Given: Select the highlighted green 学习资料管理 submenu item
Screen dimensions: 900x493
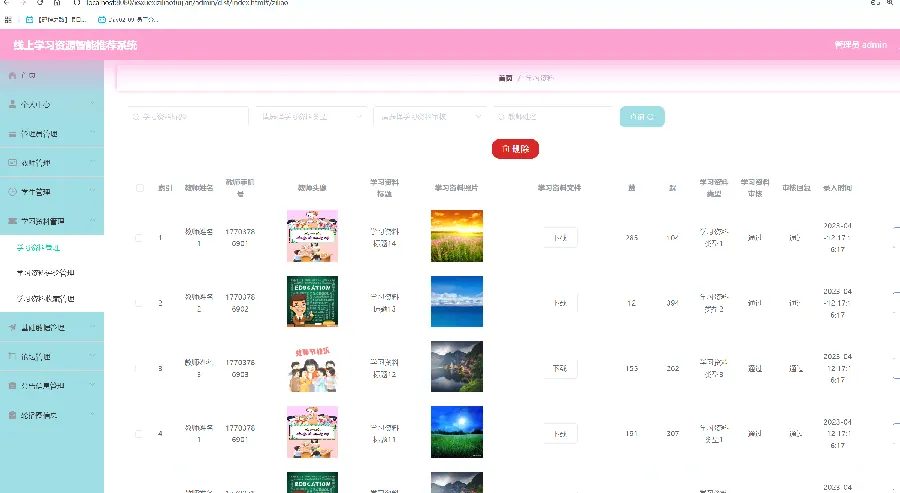Looking at the screenshot, I should 38,247.
